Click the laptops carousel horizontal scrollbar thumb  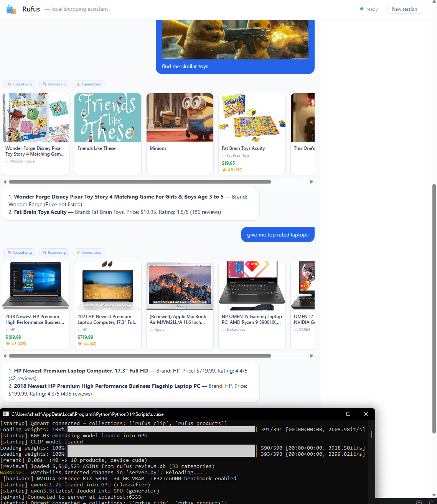140,356
